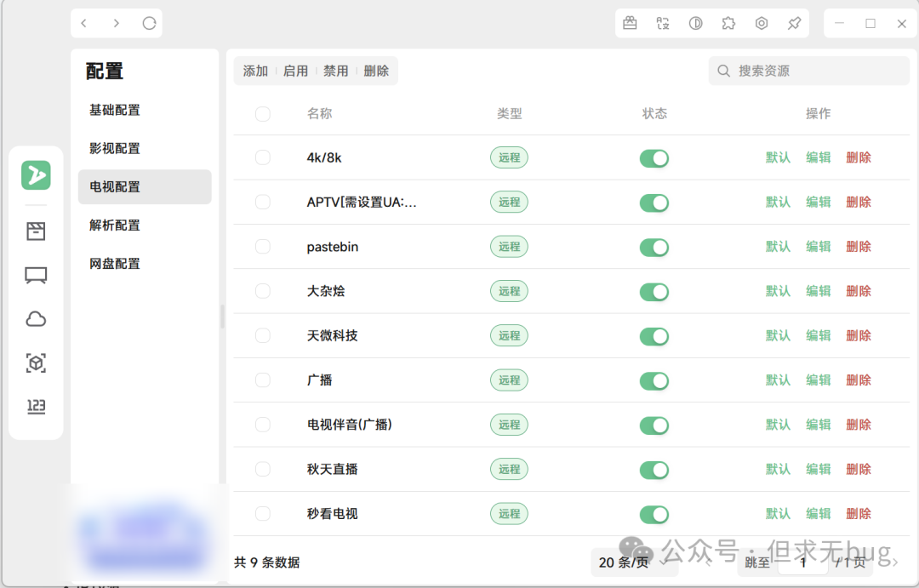919x588 pixels.
Task: Click the film library icon in sidebar
Action: coord(36,231)
